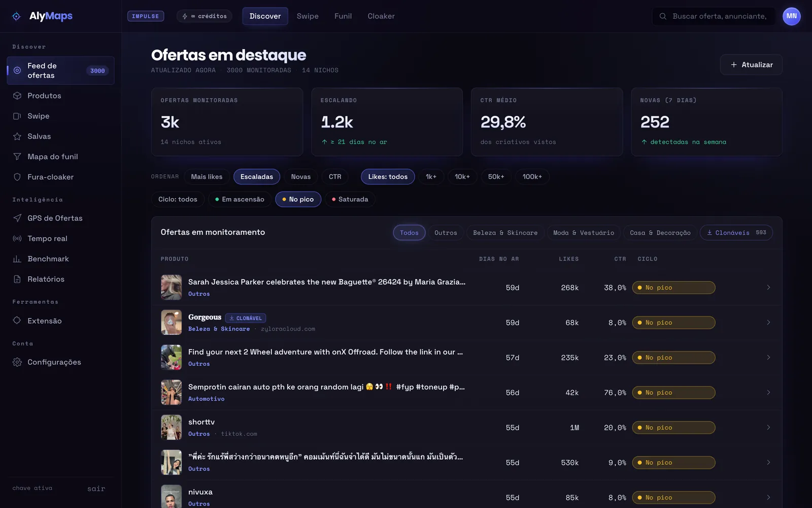Open the Gorgeous product thumbnail
Screen dimensions: 812x508
[172, 323]
